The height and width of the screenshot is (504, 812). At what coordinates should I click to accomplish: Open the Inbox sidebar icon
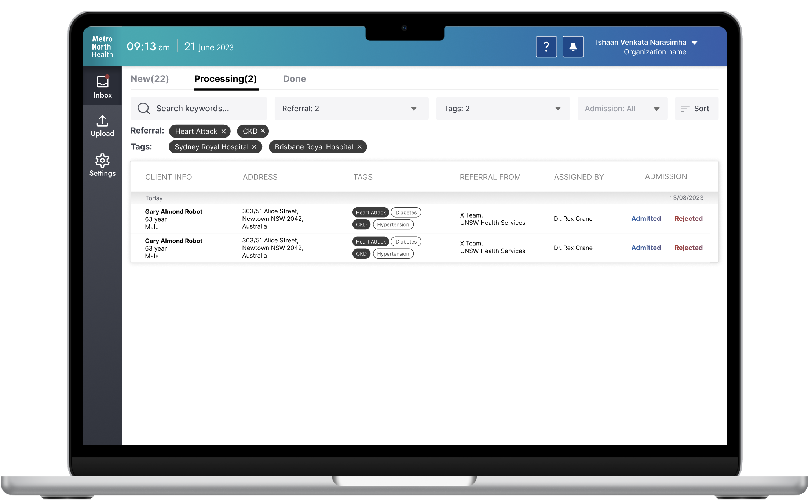pos(102,87)
